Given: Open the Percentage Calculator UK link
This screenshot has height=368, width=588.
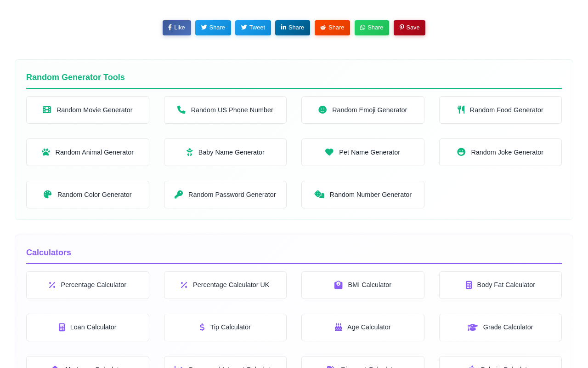Looking at the screenshot, I should click(225, 285).
